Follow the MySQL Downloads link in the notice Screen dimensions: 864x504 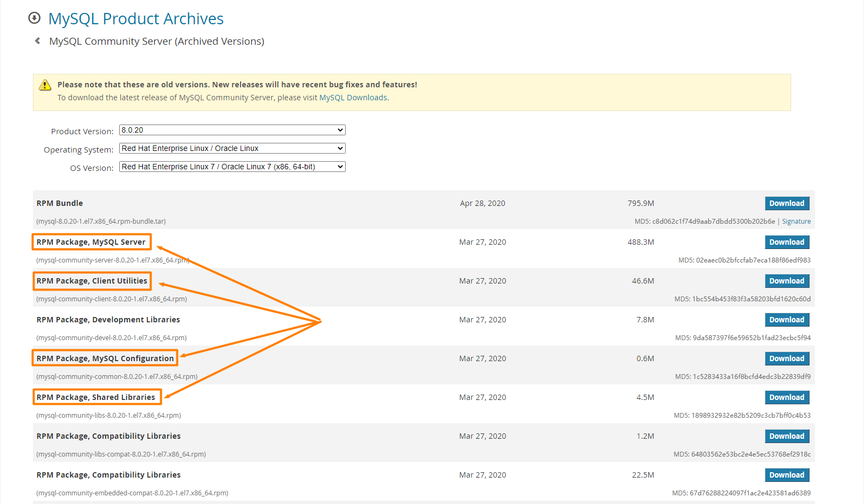[x=353, y=98]
